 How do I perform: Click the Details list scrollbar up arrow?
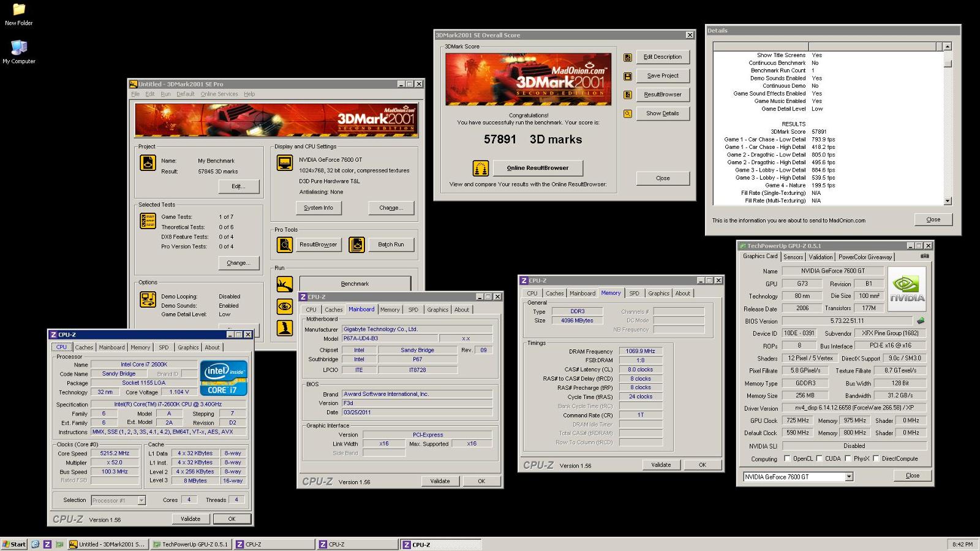(948, 47)
